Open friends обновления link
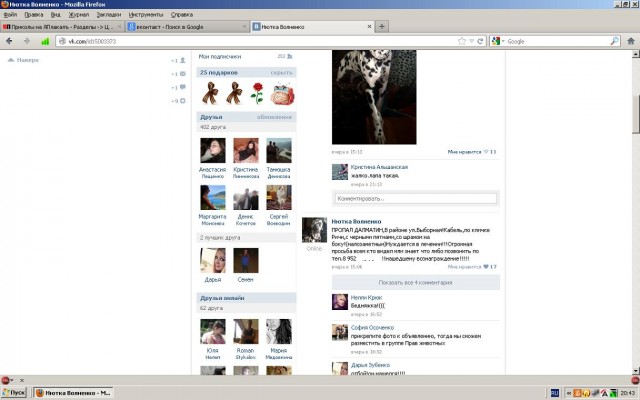The width and height of the screenshot is (640, 400). [274, 117]
